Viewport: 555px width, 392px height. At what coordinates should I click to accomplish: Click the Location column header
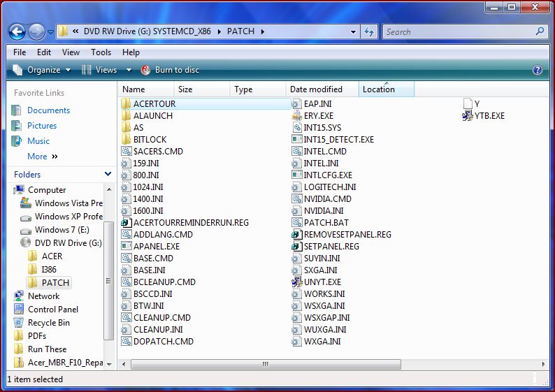(x=386, y=89)
